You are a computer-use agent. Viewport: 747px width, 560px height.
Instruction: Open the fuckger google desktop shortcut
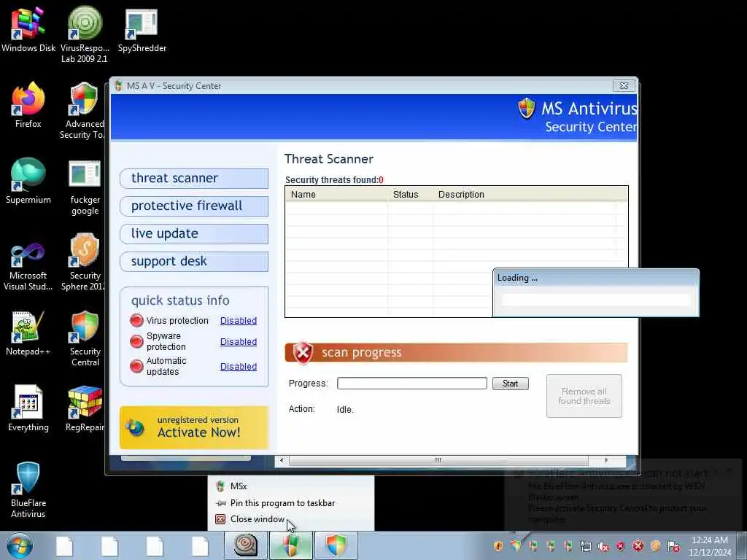pos(85,187)
